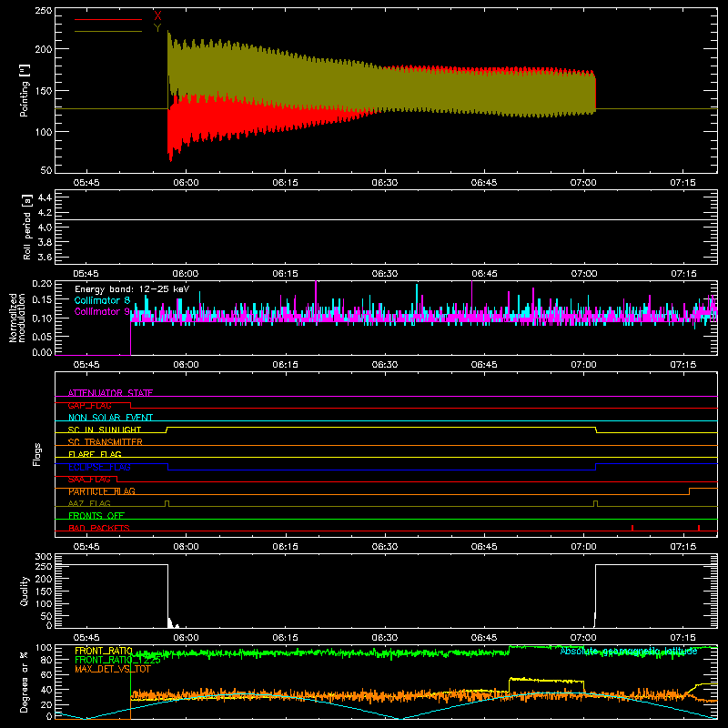This screenshot has width=728, height=728.
Task: Click the 06:30 tick label under the Pointing plot
Action: (x=384, y=183)
